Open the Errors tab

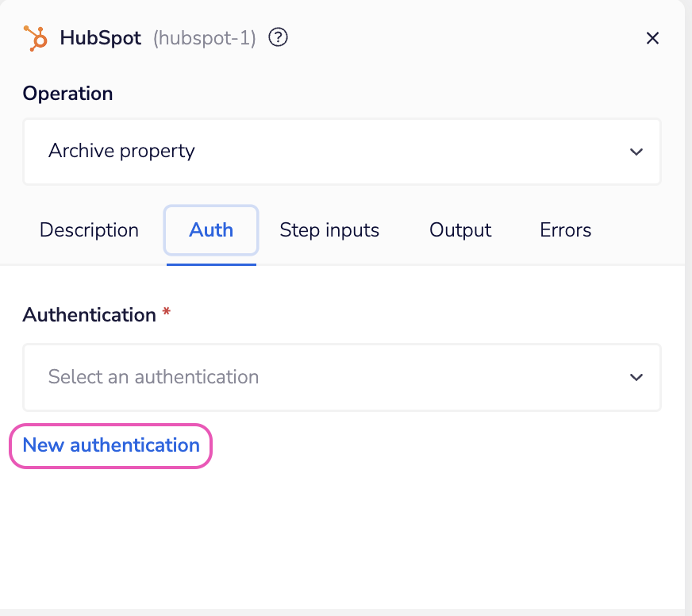[565, 230]
